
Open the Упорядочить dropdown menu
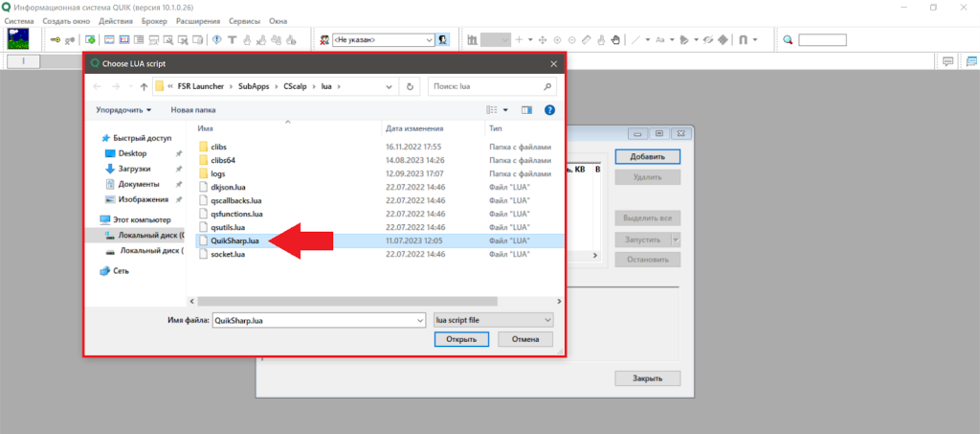click(123, 109)
